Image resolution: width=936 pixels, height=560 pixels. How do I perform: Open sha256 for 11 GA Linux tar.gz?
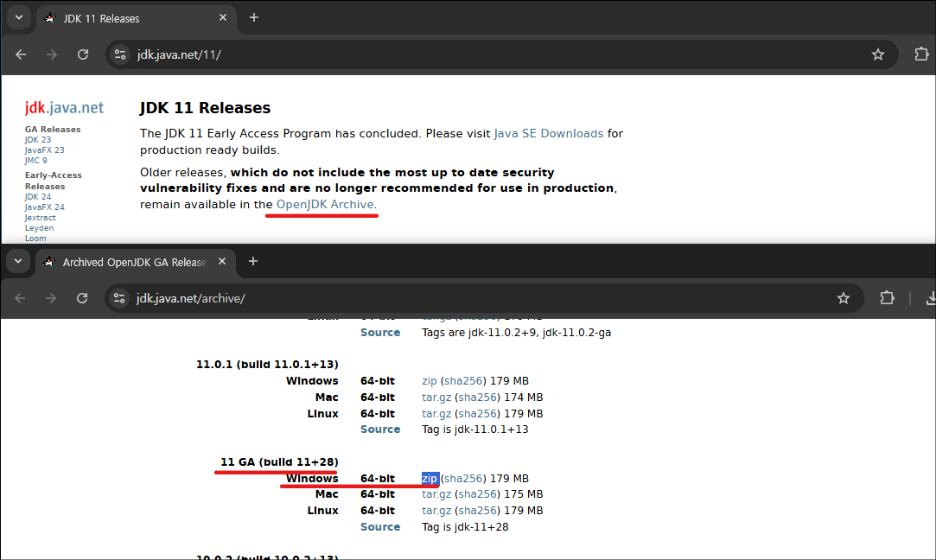(x=478, y=511)
